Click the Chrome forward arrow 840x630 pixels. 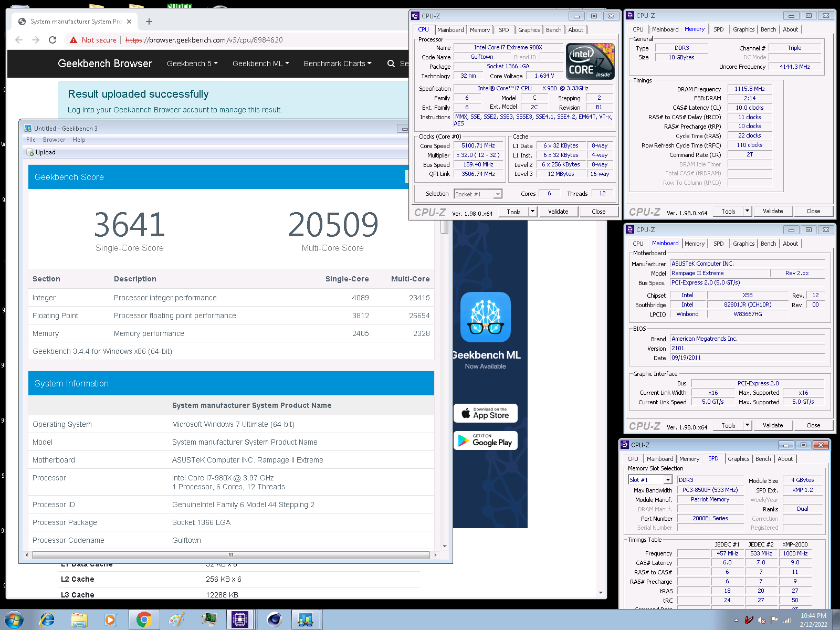[x=36, y=40]
